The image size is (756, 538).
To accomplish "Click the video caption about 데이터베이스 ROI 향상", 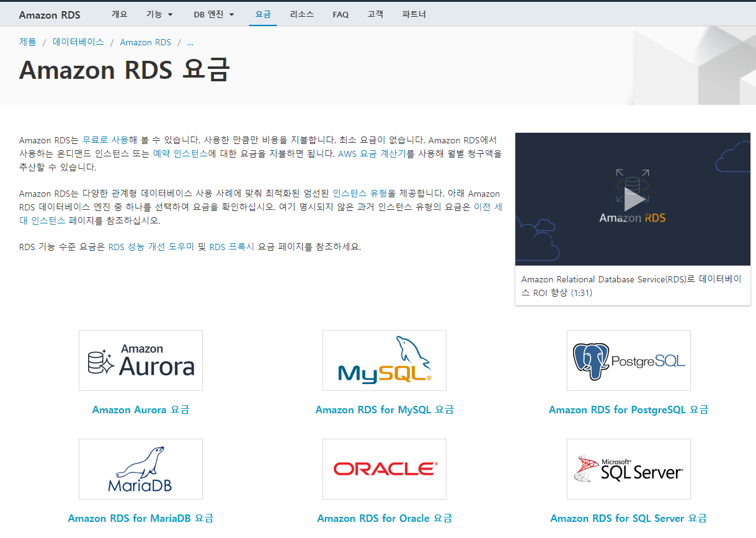I will [x=631, y=286].
